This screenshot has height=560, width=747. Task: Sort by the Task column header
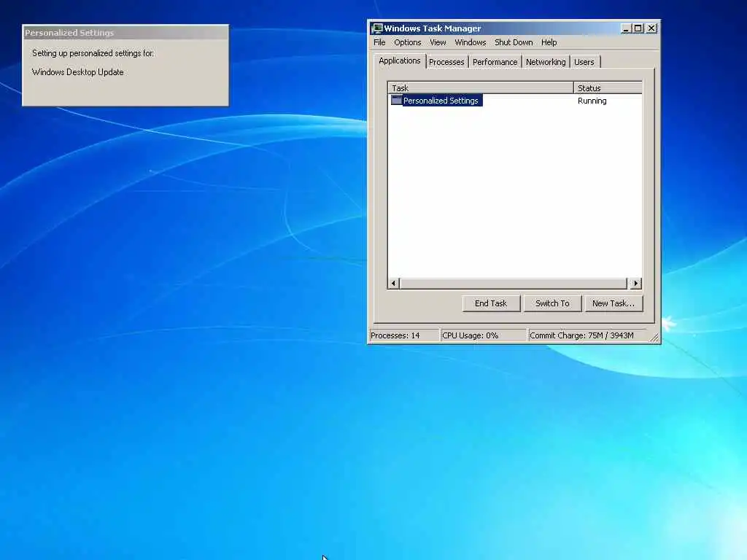tap(481, 88)
